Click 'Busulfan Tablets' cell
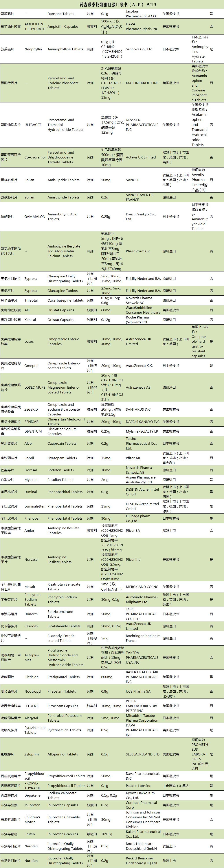The image size is (224, 868). click(60, 479)
